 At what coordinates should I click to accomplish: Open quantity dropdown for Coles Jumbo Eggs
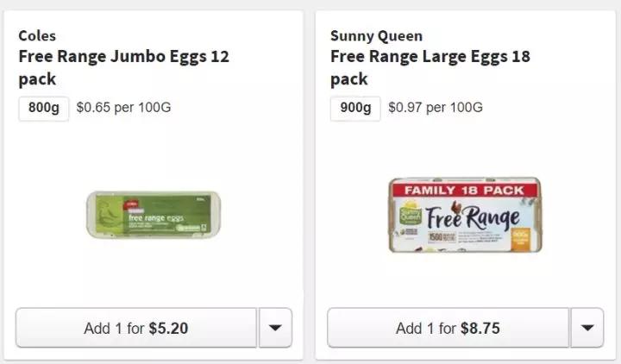tap(275, 328)
